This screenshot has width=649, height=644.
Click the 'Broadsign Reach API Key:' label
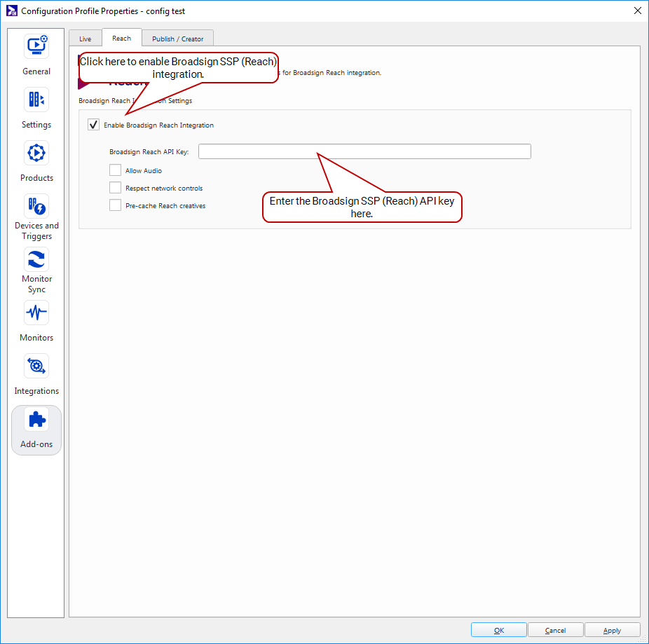[x=149, y=152]
